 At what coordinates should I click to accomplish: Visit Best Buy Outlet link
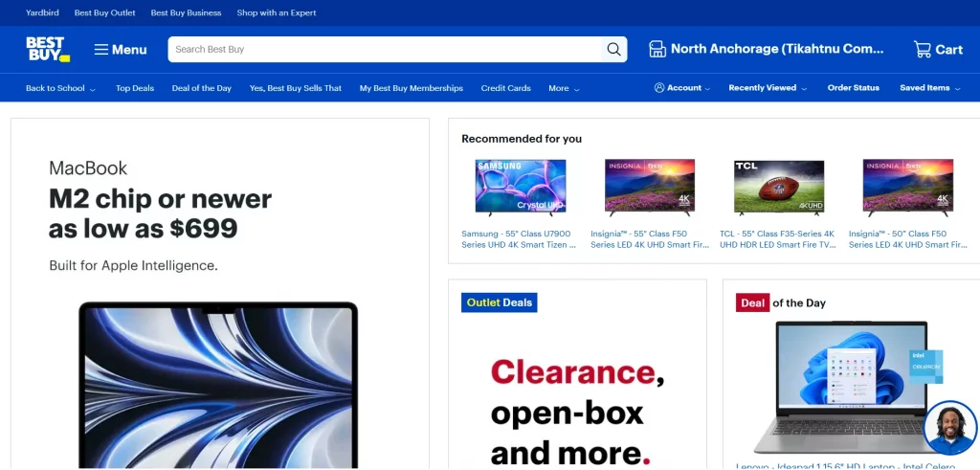click(104, 12)
